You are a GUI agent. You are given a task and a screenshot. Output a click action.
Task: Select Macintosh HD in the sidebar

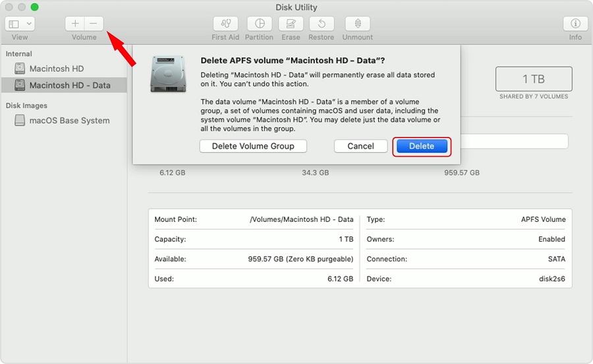pyautogui.click(x=63, y=68)
